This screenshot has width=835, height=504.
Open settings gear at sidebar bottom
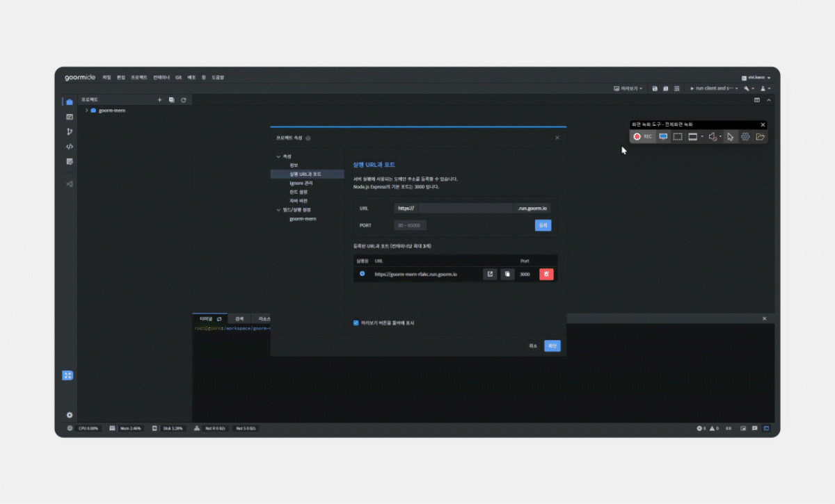tap(69, 415)
